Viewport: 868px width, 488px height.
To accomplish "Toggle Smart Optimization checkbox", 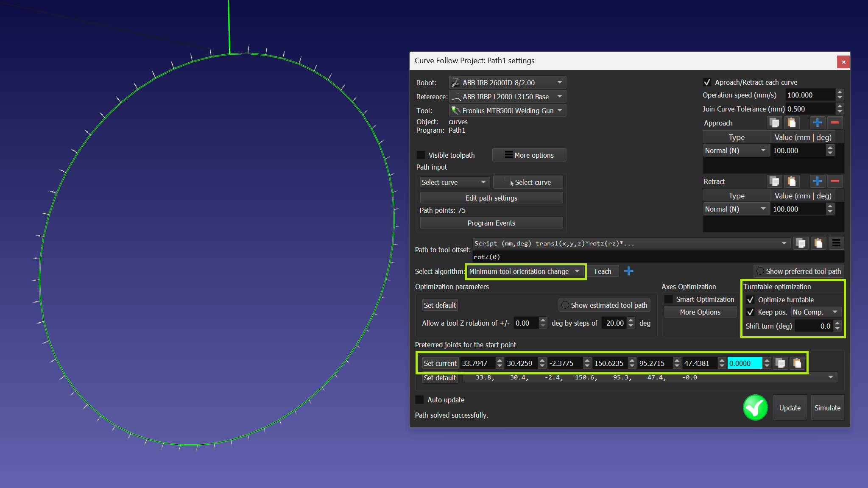I will pos(669,299).
